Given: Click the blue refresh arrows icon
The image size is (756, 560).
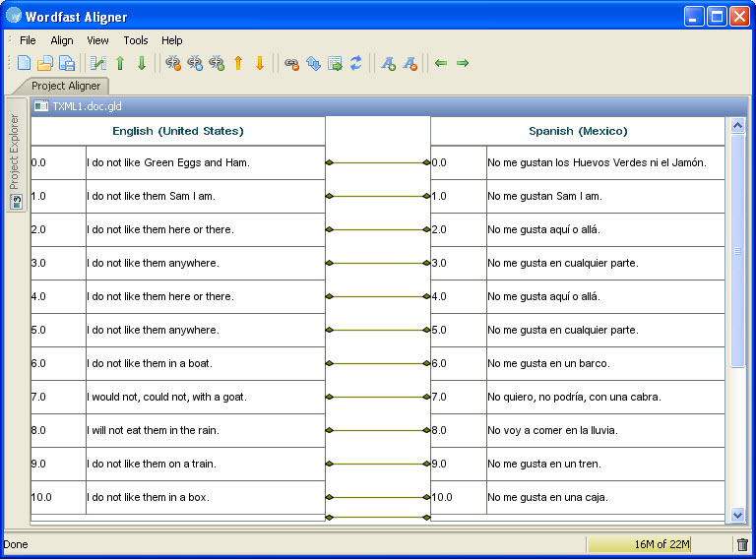Looking at the screenshot, I should [356, 63].
